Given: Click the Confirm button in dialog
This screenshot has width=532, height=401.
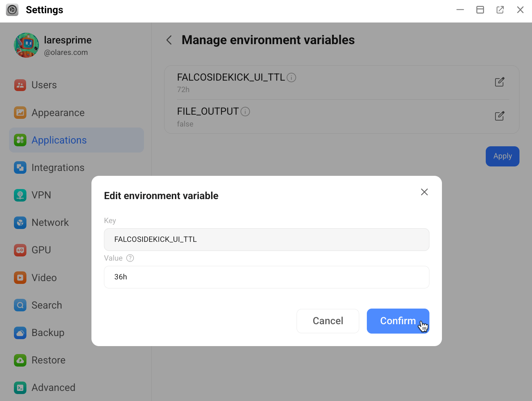Looking at the screenshot, I should [397, 321].
